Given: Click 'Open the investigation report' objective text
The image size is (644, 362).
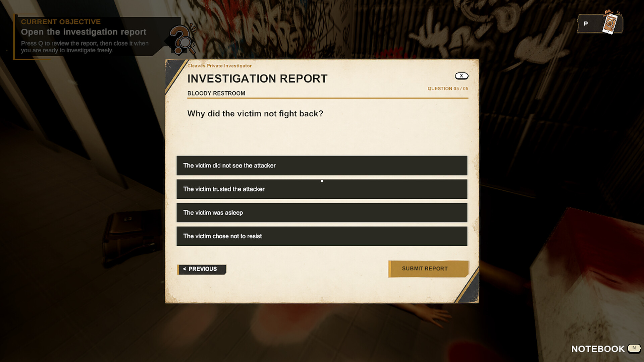Looking at the screenshot, I should (84, 32).
